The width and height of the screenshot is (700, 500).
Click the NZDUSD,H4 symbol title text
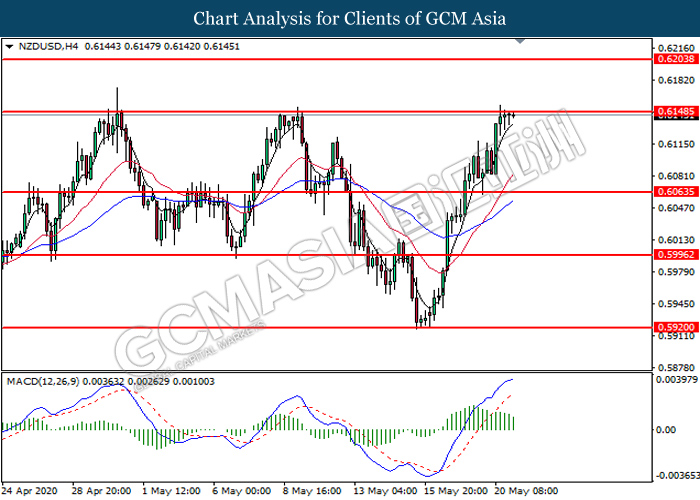pyautogui.click(x=48, y=46)
